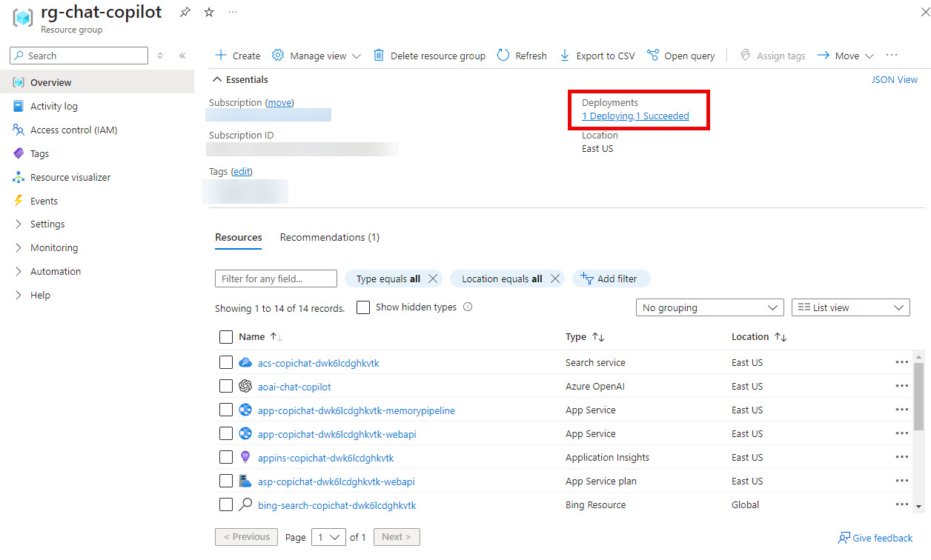Collapse the Essentials section
The image size is (931, 560).
(240, 79)
